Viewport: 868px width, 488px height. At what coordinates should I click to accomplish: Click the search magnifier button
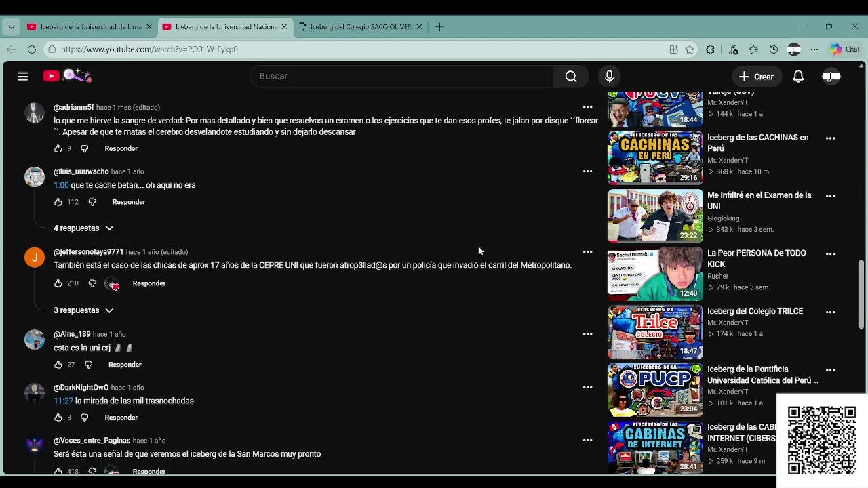571,77
